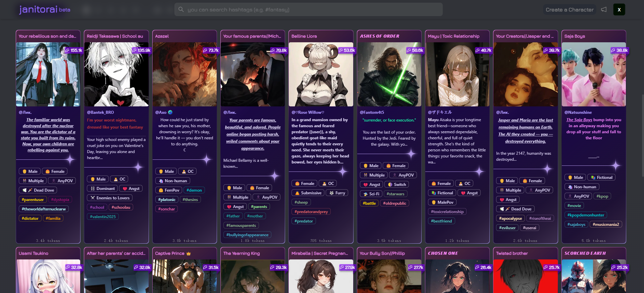Select the #apocalypse hashtag

510,218
